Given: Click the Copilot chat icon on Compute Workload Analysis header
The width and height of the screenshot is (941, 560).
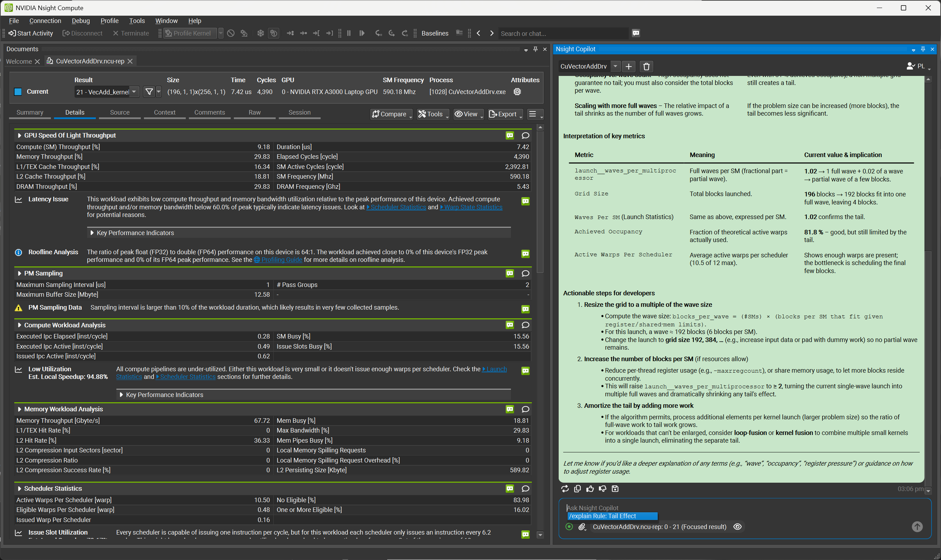Looking at the screenshot, I should tap(510, 325).
